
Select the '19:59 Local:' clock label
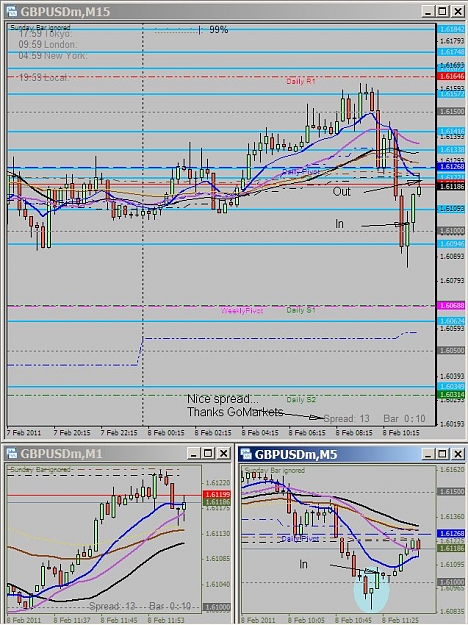pos(44,77)
